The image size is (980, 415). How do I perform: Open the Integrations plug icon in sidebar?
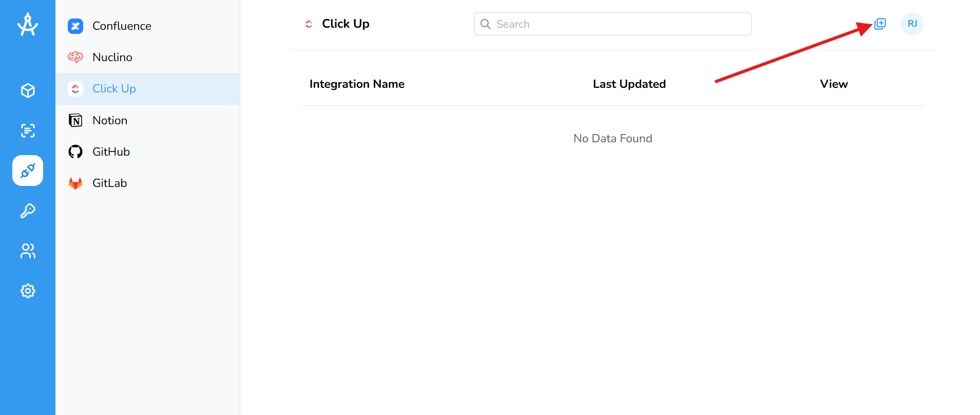point(28,171)
